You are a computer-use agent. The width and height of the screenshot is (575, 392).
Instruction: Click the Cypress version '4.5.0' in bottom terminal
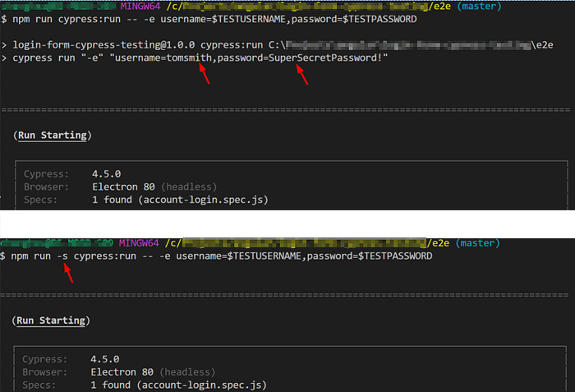tap(105, 359)
